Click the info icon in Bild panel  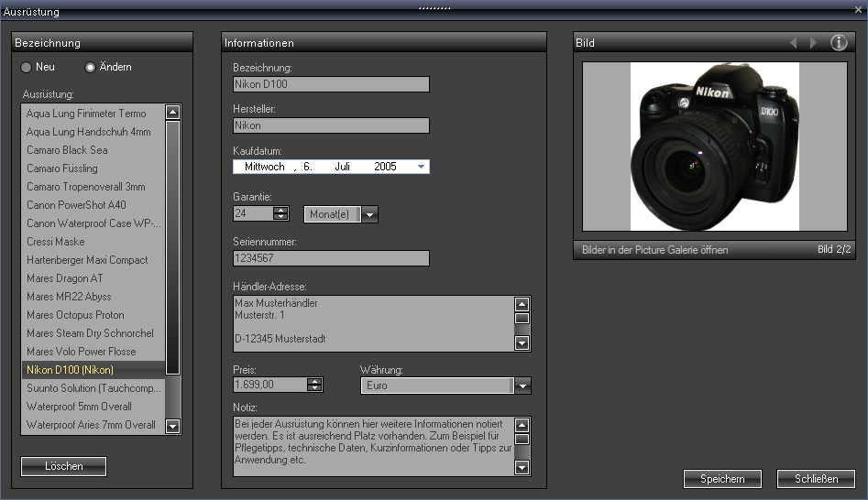click(x=839, y=43)
